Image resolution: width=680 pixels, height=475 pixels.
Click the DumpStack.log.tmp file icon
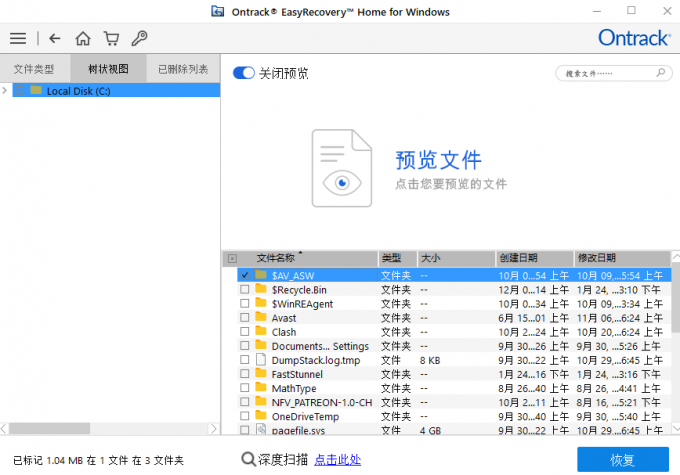point(261,360)
